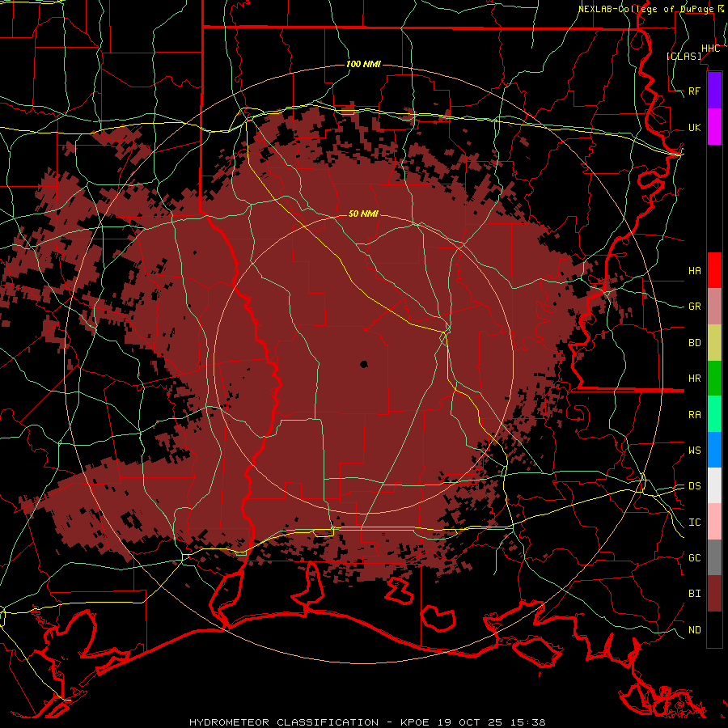Click the HA red legend color swatch
Screen dimensions: 728x728
point(714,270)
